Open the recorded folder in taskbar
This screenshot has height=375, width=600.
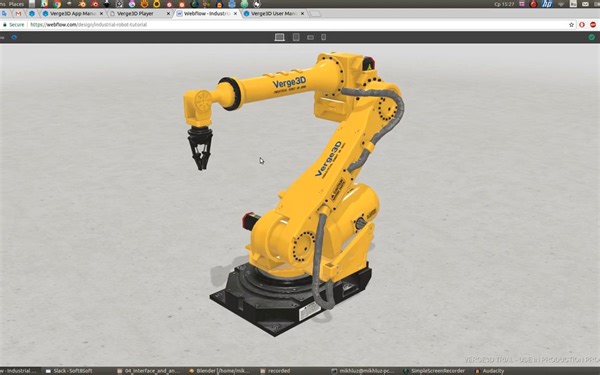click(275, 371)
